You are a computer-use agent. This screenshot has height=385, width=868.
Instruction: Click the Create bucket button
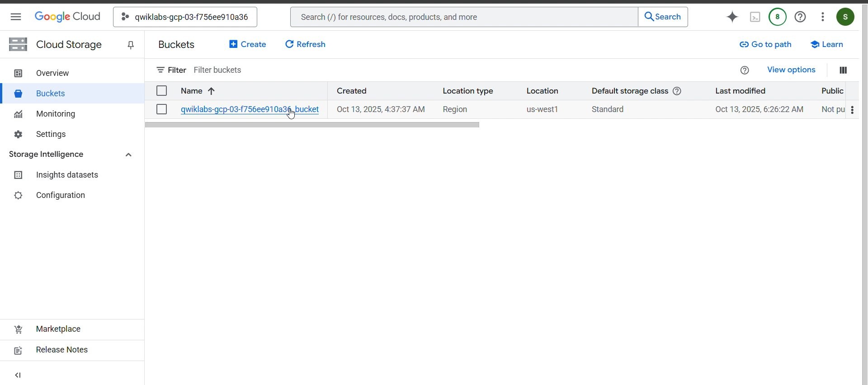click(247, 44)
